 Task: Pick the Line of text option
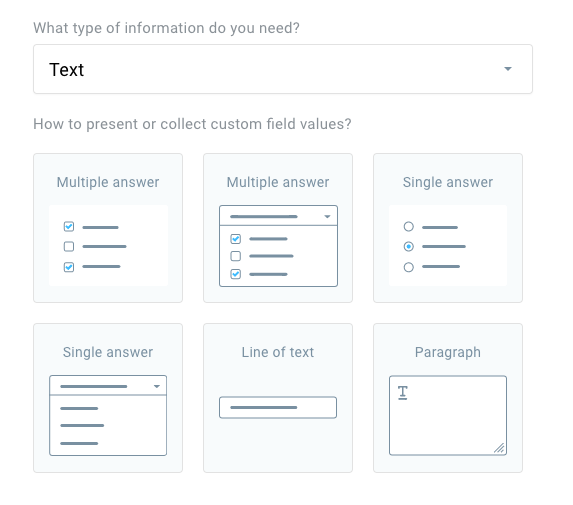(278, 398)
